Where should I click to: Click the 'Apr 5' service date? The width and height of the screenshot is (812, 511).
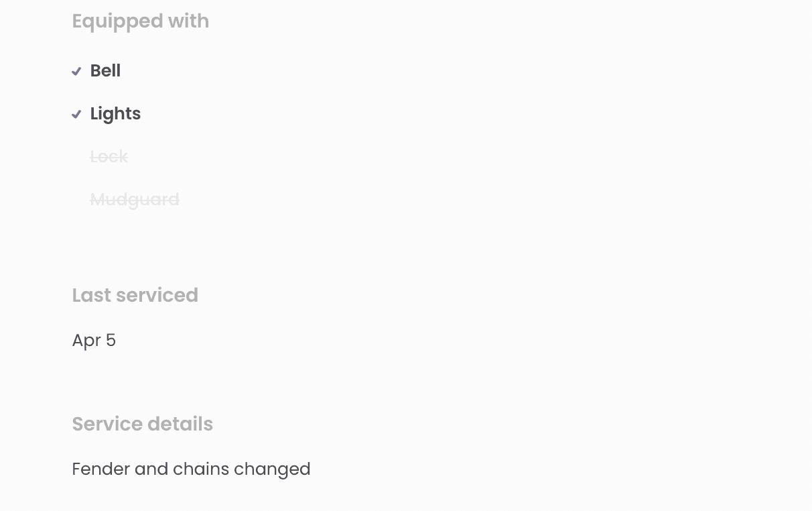[x=94, y=340]
